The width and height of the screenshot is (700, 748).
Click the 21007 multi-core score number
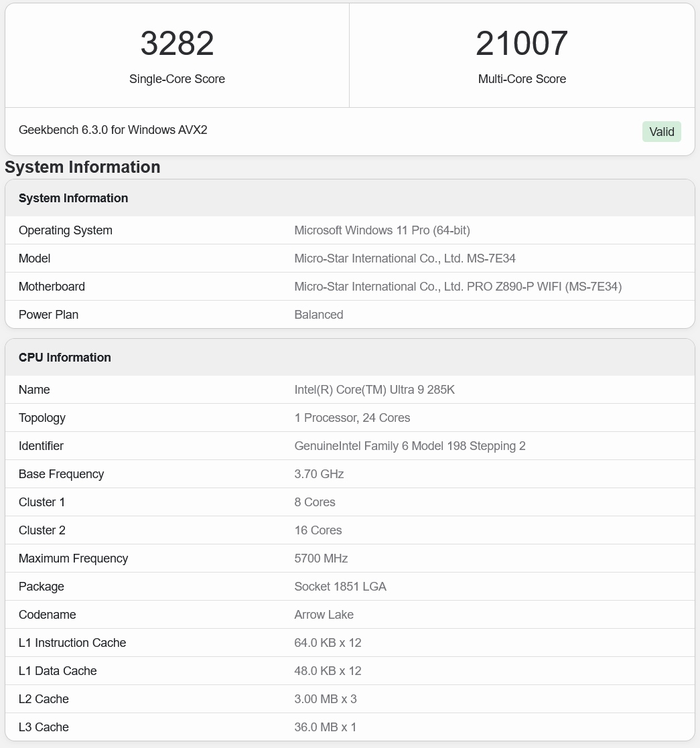tap(522, 44)
